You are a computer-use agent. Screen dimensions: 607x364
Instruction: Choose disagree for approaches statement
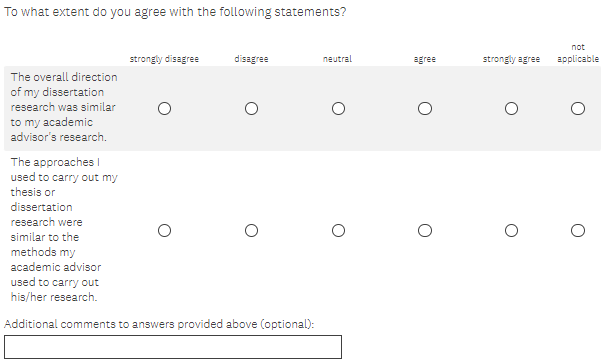(251, 230)
